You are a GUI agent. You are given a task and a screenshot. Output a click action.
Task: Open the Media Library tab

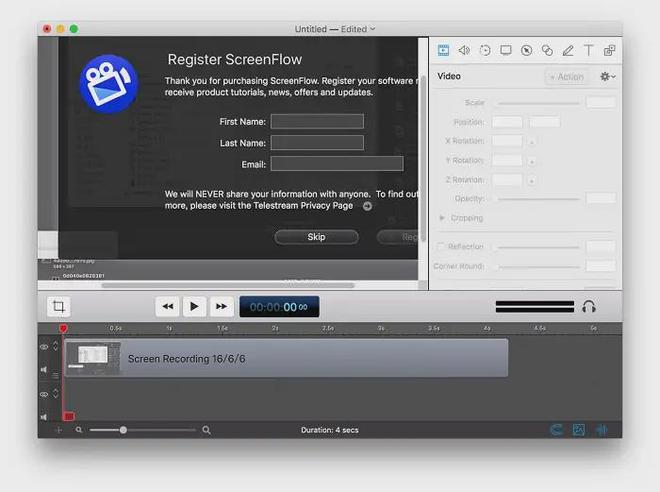coord(609,50)
